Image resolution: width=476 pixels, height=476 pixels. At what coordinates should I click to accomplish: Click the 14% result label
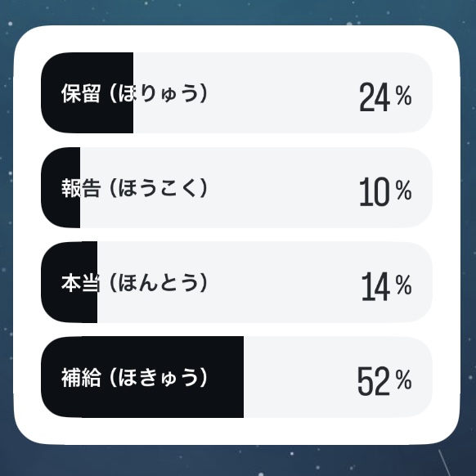(x=387, y=286)
